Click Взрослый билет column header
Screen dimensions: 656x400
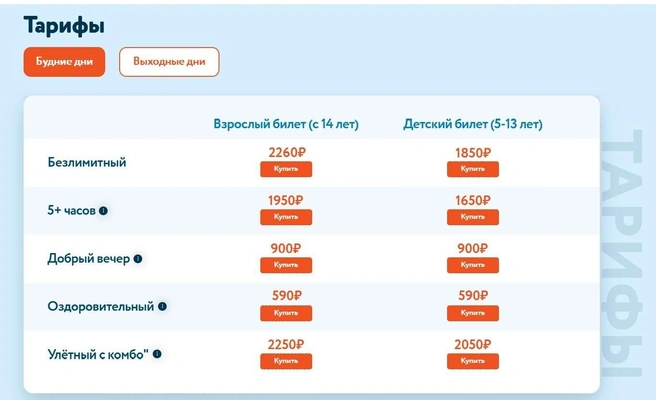286,124
